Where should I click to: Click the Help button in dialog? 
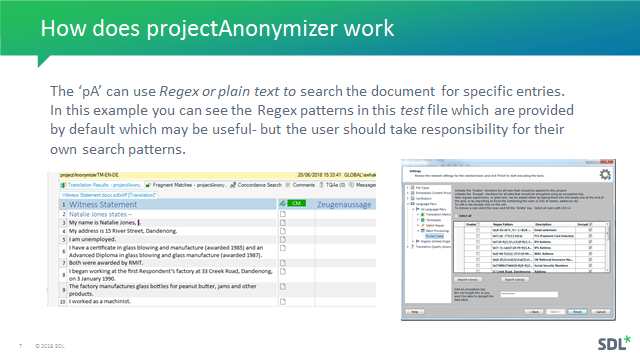coord(415,312)
